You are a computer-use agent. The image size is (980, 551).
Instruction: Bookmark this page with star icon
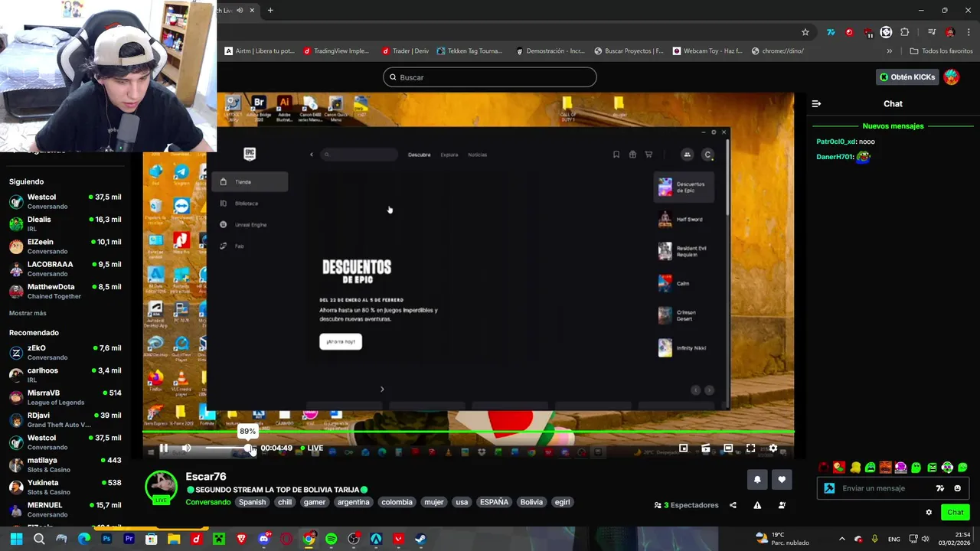coord(805,32)
